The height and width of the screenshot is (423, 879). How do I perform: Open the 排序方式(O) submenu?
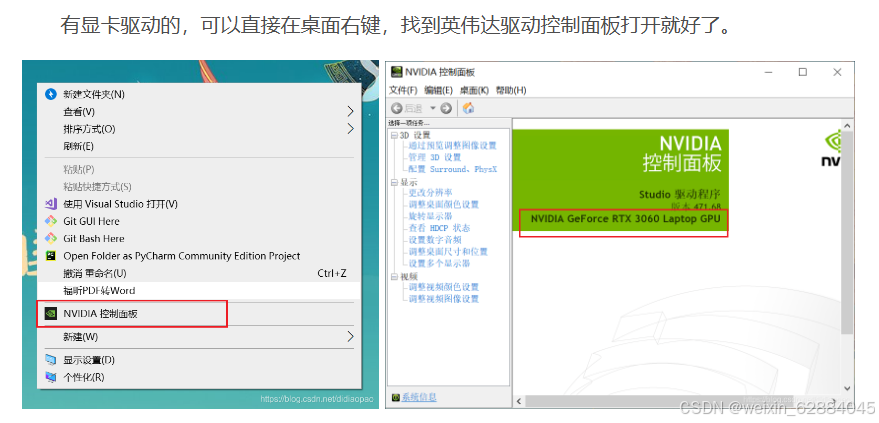[198, 129]
